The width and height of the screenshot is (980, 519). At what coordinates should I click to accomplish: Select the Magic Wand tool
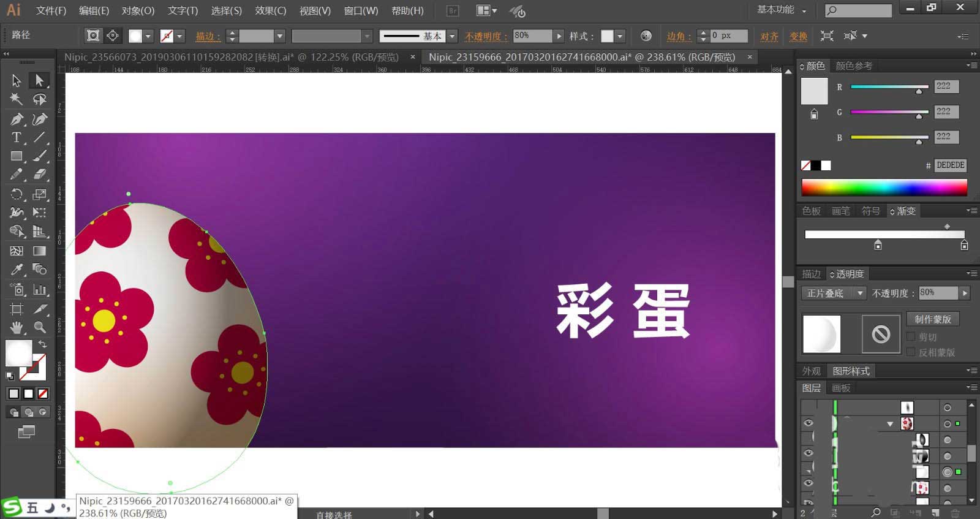point(17,99)
